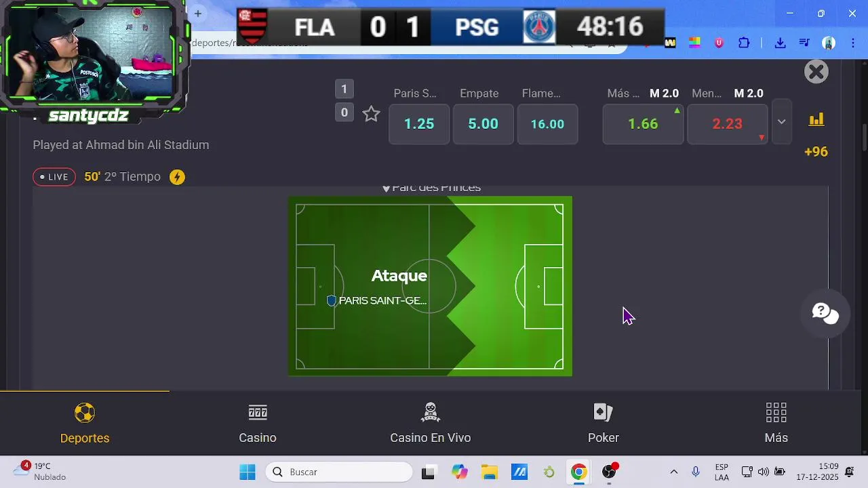Screen dimensions: 868x488
Task: Choose Más 2.0 odds 1.66
Action: [643, 124]
